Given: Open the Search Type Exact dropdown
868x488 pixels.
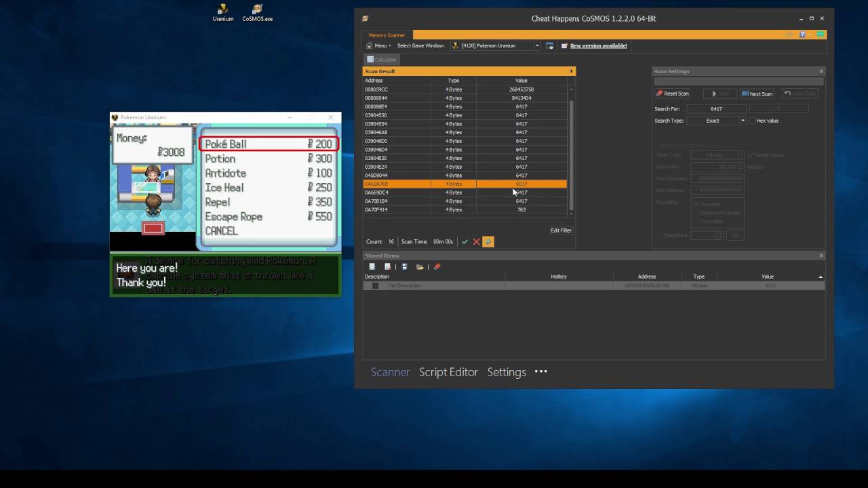Looking at the screenshot, I should 743,121.
